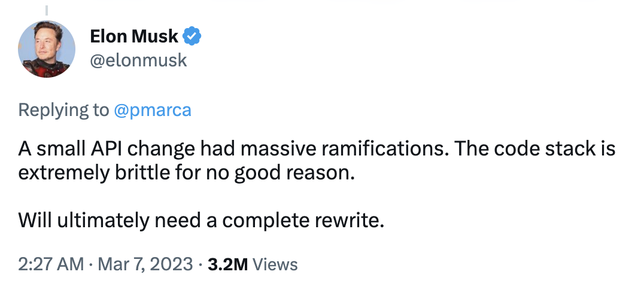Click the Mar 7, 2023 date
Screen dimensions: 644x293
[145, 264]
